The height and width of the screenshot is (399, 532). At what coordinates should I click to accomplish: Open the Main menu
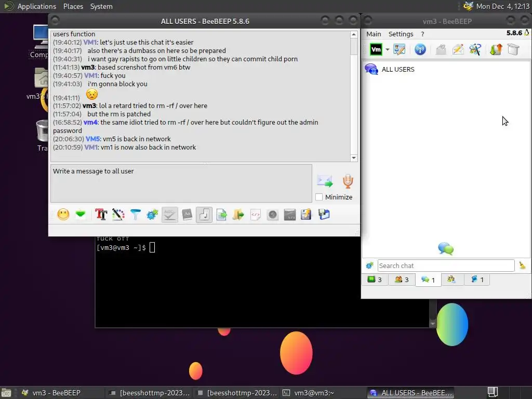[374, 34]
